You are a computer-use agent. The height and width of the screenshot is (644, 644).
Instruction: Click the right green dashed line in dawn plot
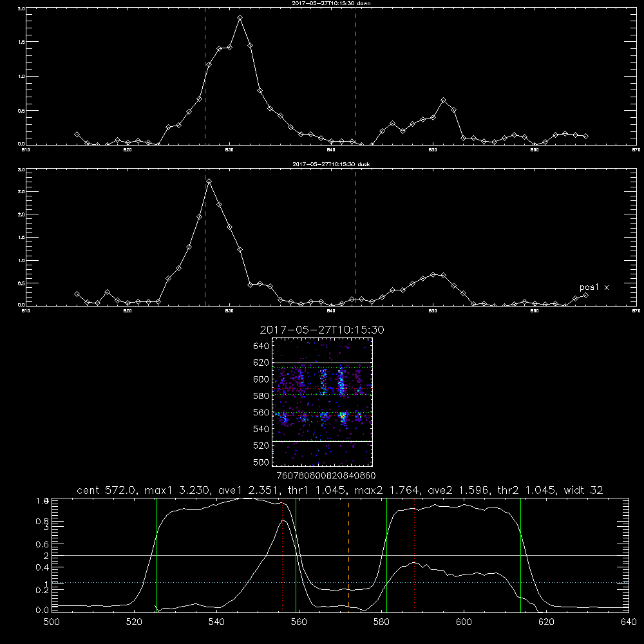click(x=355, y=77)
